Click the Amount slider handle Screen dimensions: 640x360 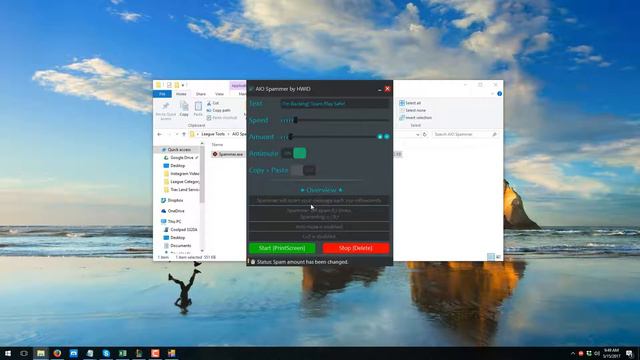(291, 137)
